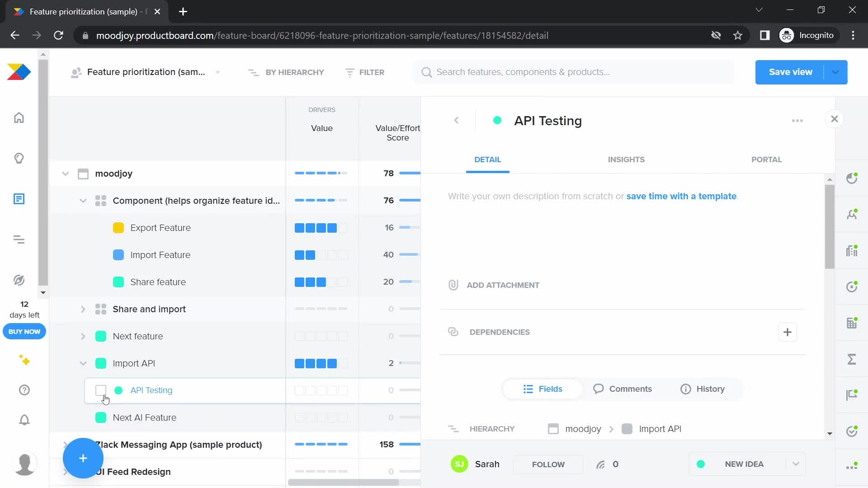Click the right rail objective target icon
Image resolution: width=868 pixels, height=488 pixels.
click(x=852, y=286)
